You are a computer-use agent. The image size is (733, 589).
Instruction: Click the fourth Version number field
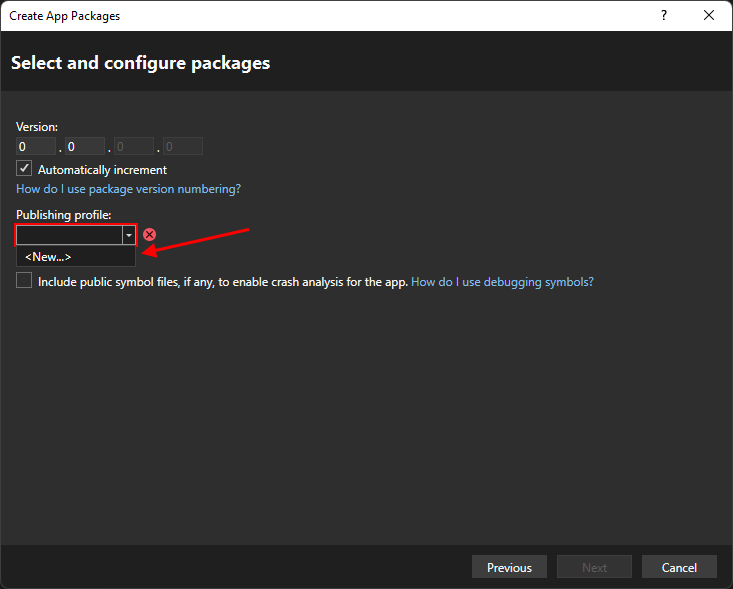pos(183,147)
